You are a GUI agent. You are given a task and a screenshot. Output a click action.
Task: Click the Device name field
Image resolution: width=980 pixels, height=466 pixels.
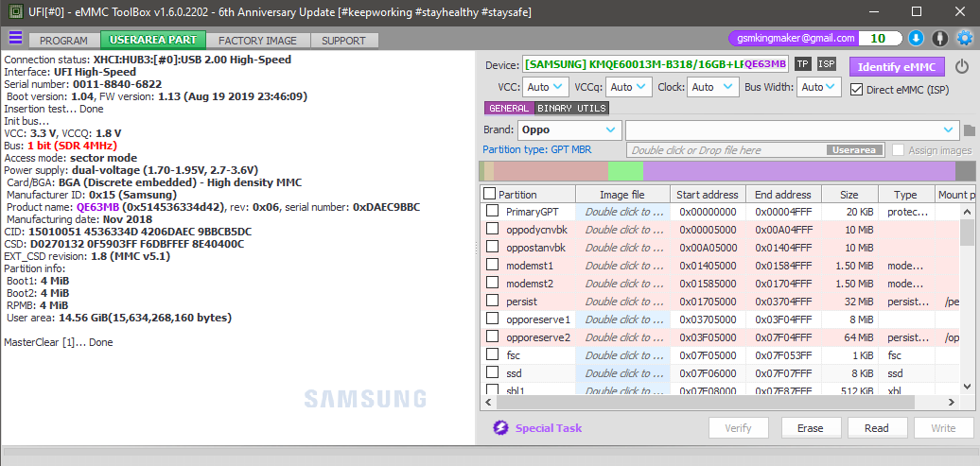coord(655,64)
